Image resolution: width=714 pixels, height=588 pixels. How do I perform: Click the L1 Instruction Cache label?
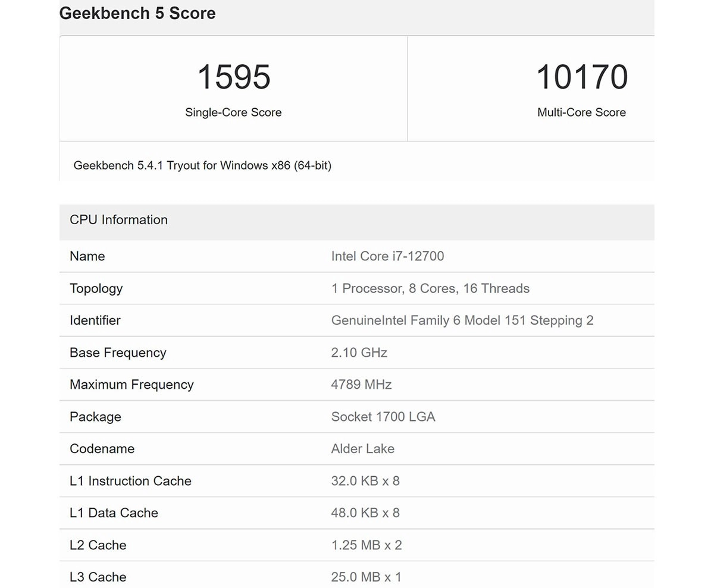pyautogui.click(x=130, y=481)
